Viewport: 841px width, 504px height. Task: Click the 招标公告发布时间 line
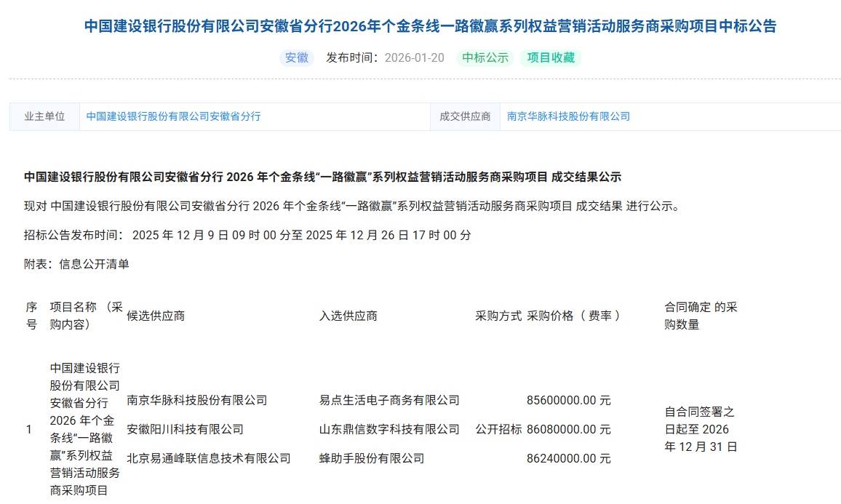click(x=247, y=235)
